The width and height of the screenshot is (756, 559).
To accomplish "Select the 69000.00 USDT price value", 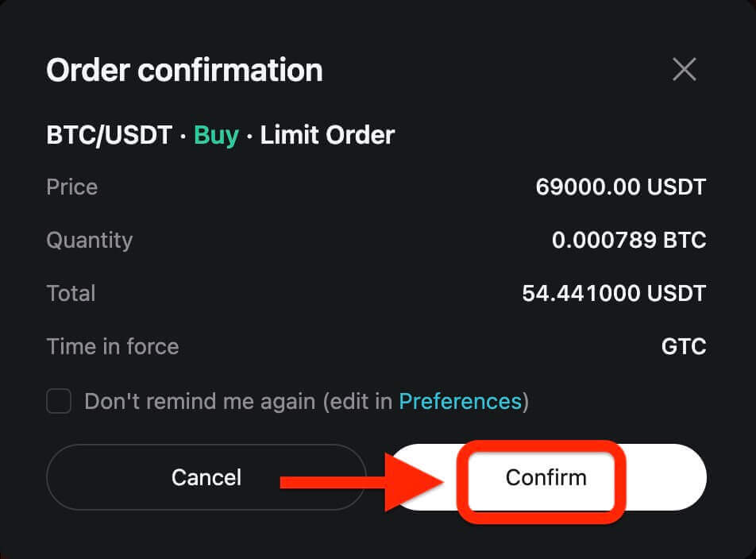I will coord(620,187).
